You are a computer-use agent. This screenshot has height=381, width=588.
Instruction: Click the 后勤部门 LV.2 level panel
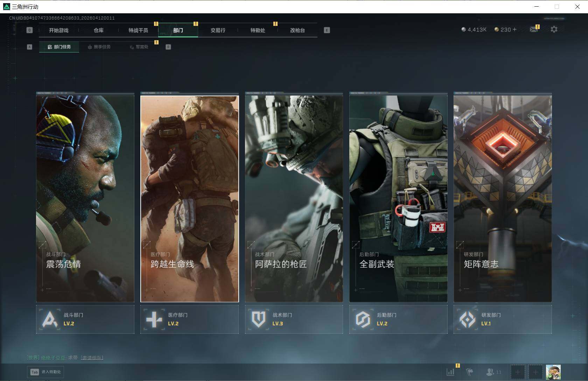click(x=398, y=319)
